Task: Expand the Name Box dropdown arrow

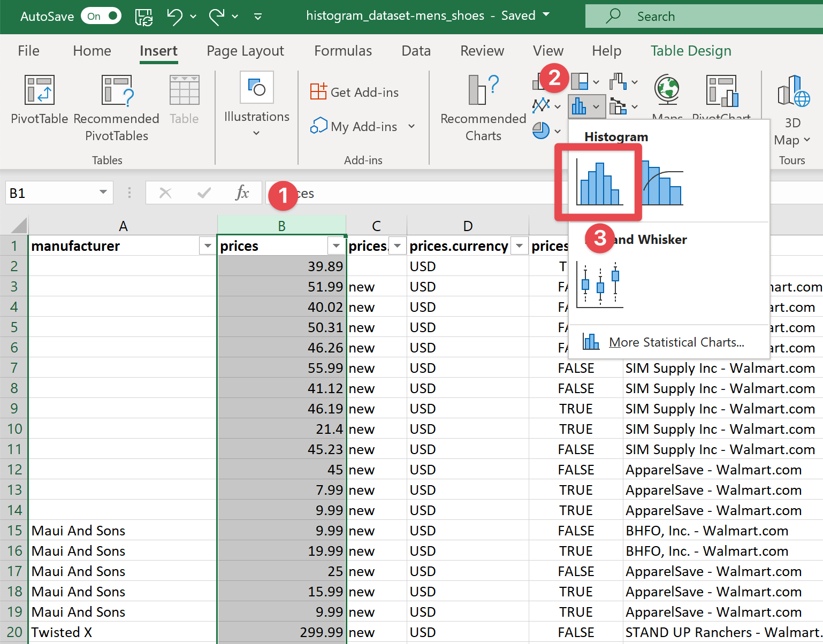Action: point(103,193)
